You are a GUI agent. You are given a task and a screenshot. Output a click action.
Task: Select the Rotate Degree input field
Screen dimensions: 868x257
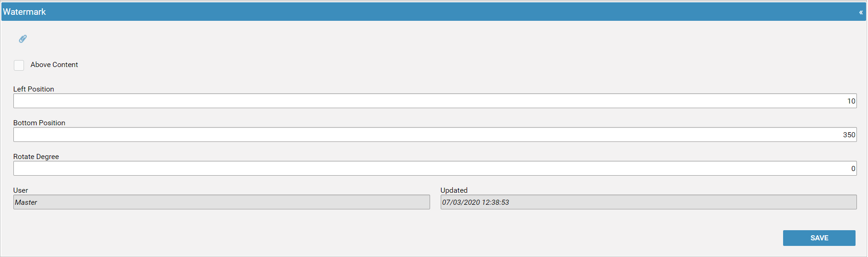435,168
